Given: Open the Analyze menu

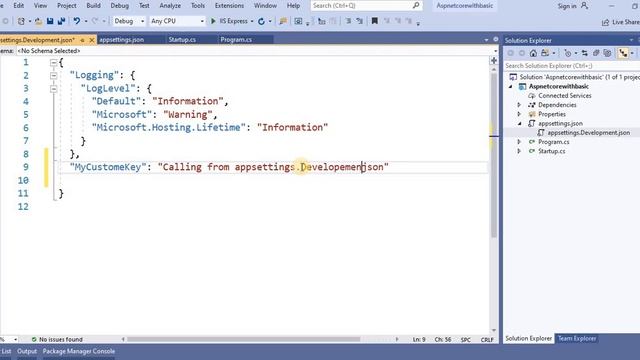Looking at the screenshot, I should (x=170, y=6).
